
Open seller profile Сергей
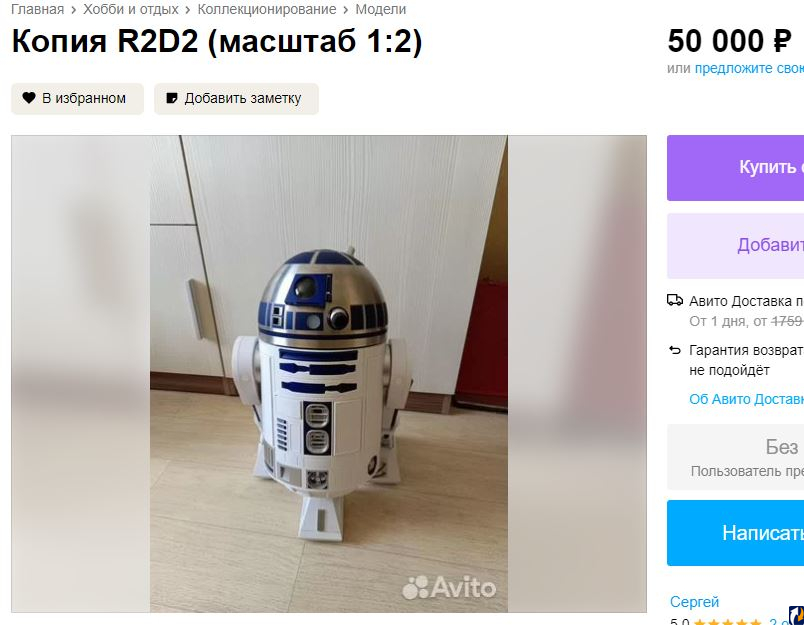point(694,601)
